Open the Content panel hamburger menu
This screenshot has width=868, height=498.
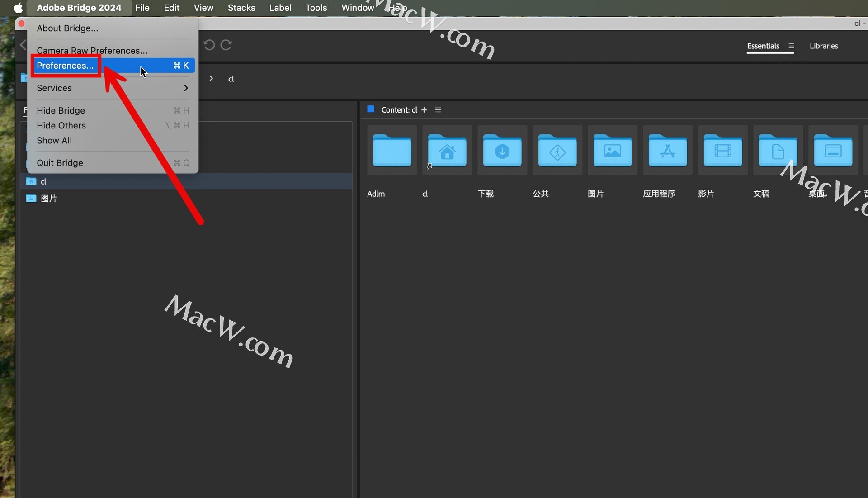point(438,110)
